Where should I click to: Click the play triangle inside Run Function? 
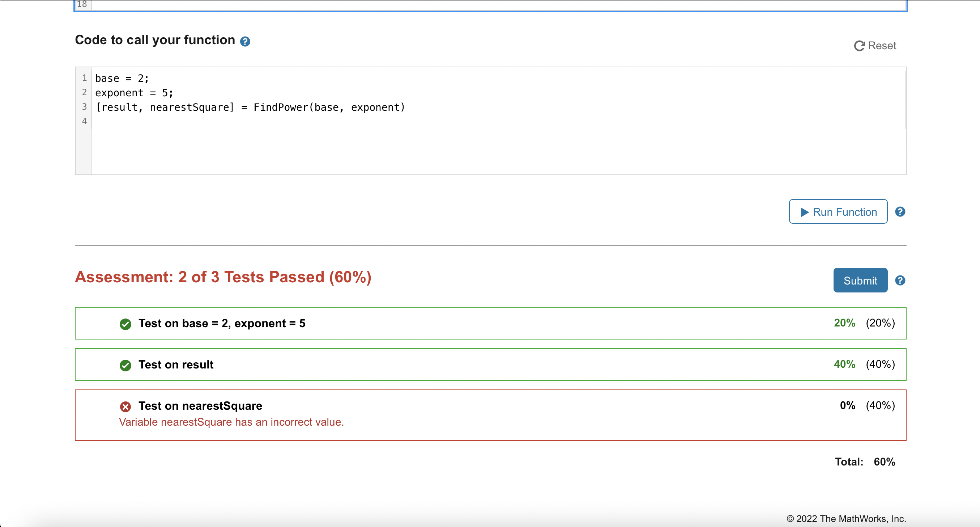[x=805, y=212]
